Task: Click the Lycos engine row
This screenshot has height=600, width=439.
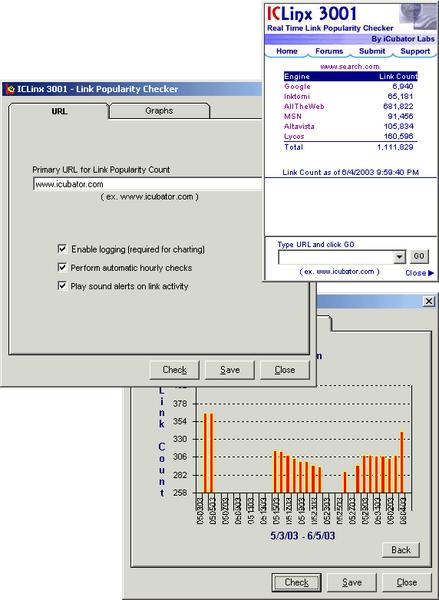Action: tap(350, 136)
